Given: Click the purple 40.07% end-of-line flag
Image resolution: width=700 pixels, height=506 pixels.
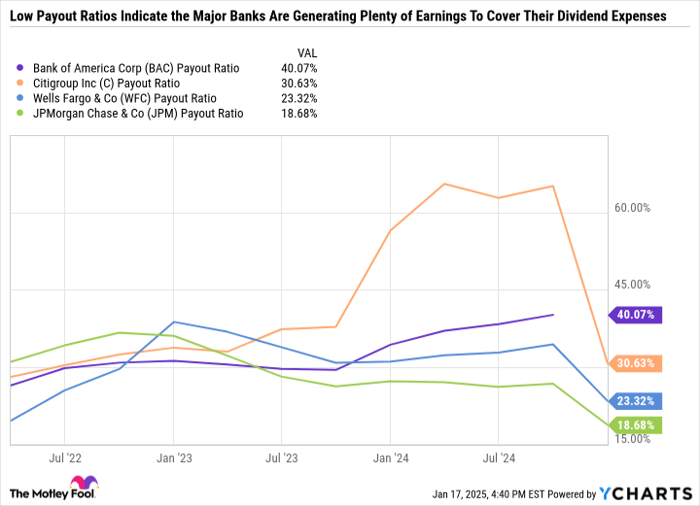Looking at the screenshot, I should coord(635,315).
